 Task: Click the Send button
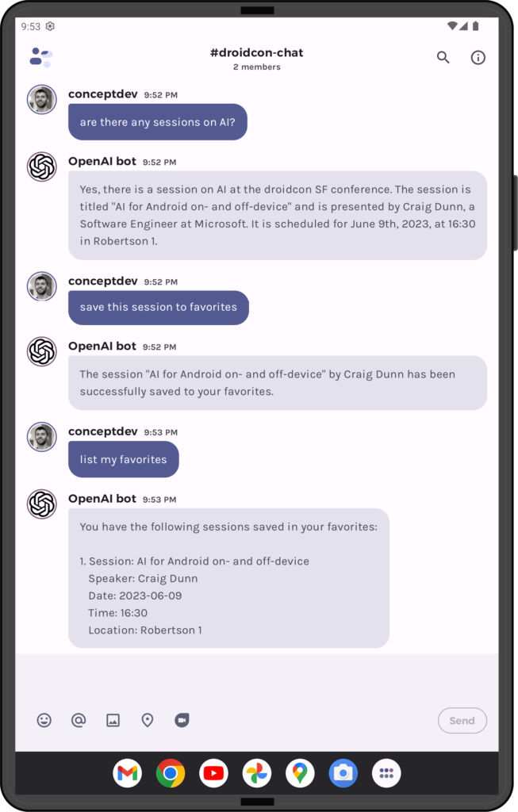462,720
